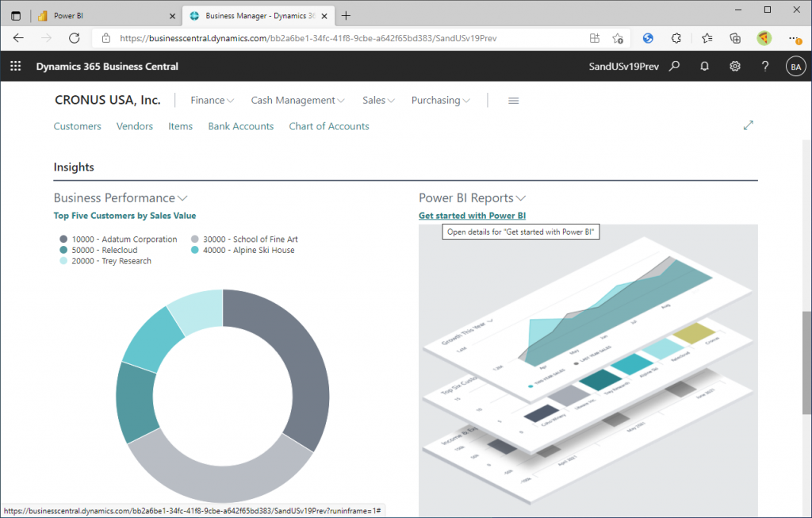Open the BA user account avatar

click(x=796, y=67)
